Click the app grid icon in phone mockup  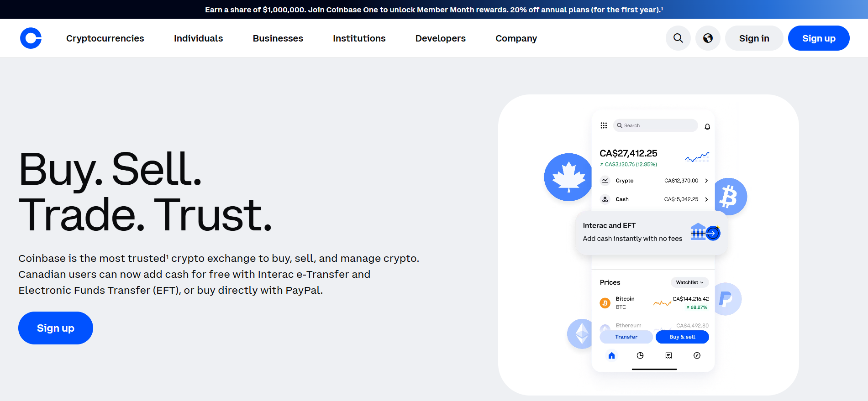point(604,125)
